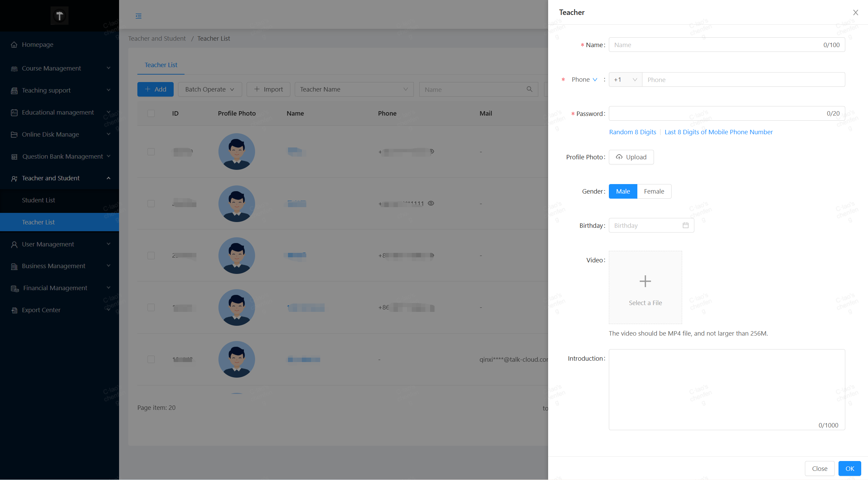Click the OK button

[x=850, y=469]
